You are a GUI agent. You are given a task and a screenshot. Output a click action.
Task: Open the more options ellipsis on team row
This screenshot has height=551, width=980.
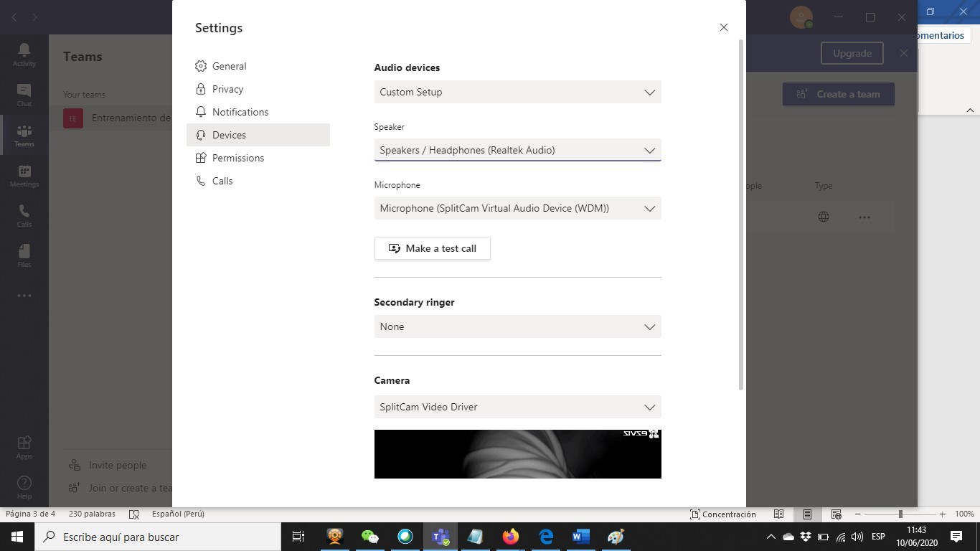tap(864, 217)
